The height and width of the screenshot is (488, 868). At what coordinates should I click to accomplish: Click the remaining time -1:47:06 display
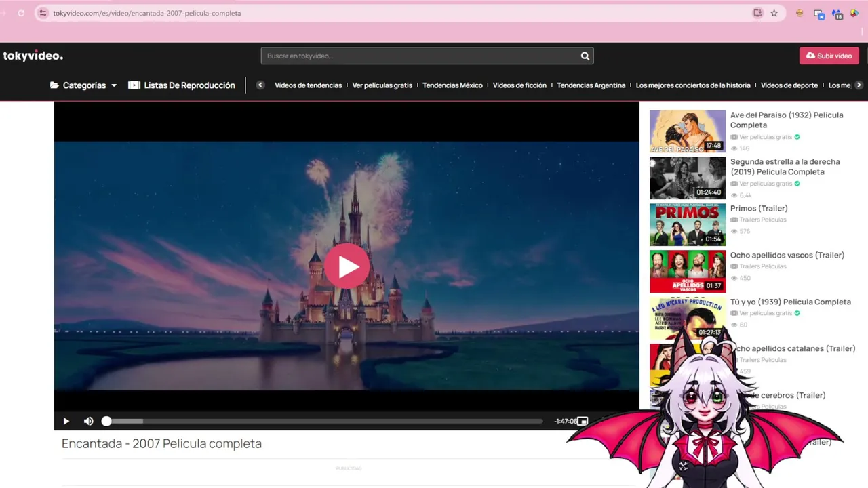click(x=565, y=421)
